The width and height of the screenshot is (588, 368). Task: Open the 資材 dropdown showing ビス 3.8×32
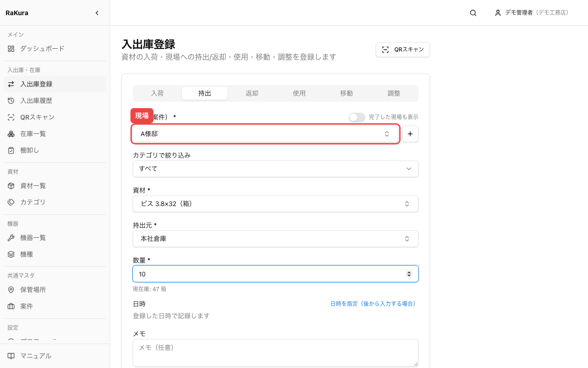click(x=276, y=204)
